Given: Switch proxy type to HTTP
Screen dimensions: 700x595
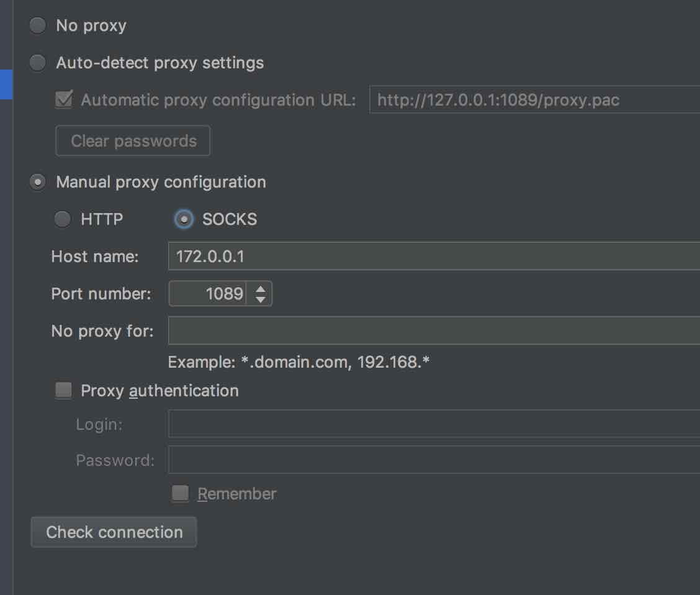Looking at the screenshot, I should click(63, 219).
